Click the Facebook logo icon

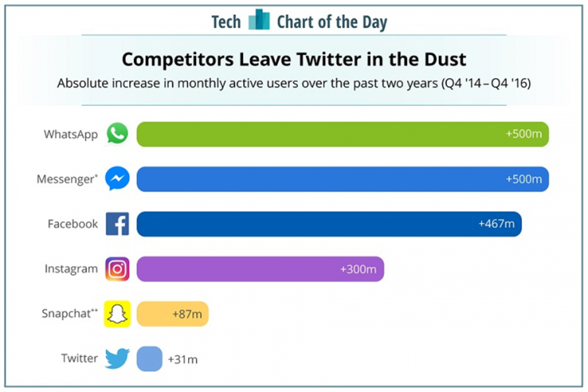[x=118, y=224]
